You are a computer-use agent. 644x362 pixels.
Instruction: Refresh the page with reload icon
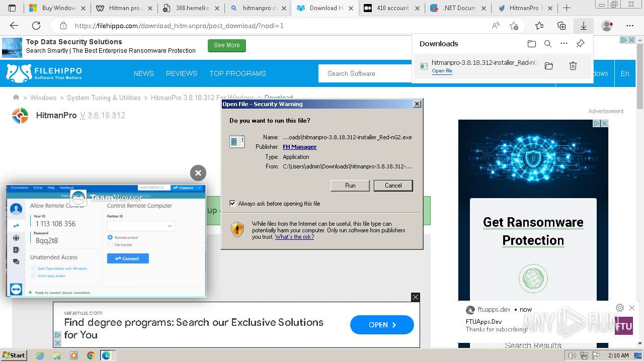point(36,26)
